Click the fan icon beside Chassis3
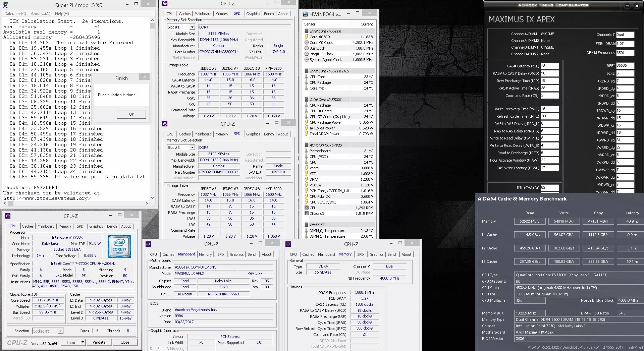The width and height of the screenshot is (644, 351). (307, 214)
